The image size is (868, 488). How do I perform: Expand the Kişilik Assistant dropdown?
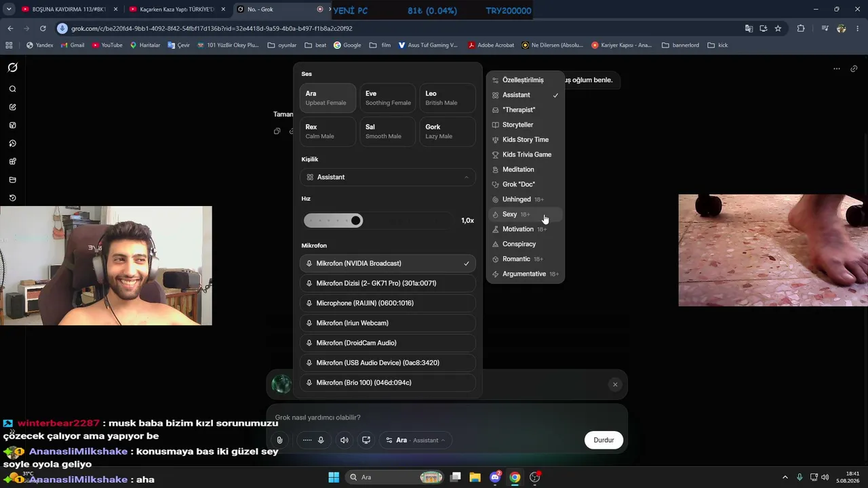coord(388,177)
